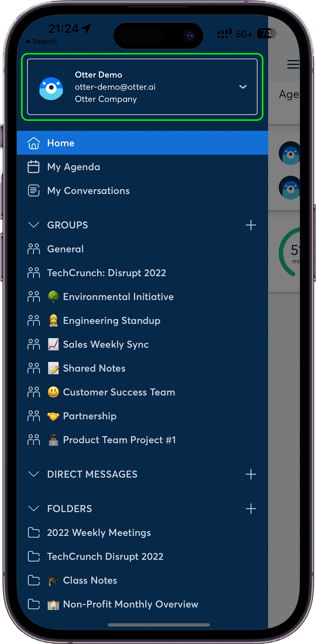Tap the worker emoji on Engineering Standup
Screen dimensions: 316x644
(x=53, y=320)
